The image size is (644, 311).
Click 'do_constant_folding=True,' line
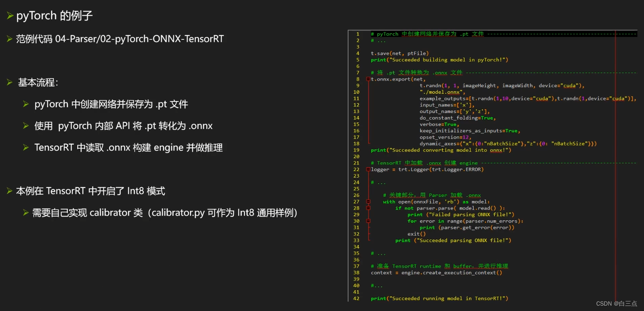457,117
